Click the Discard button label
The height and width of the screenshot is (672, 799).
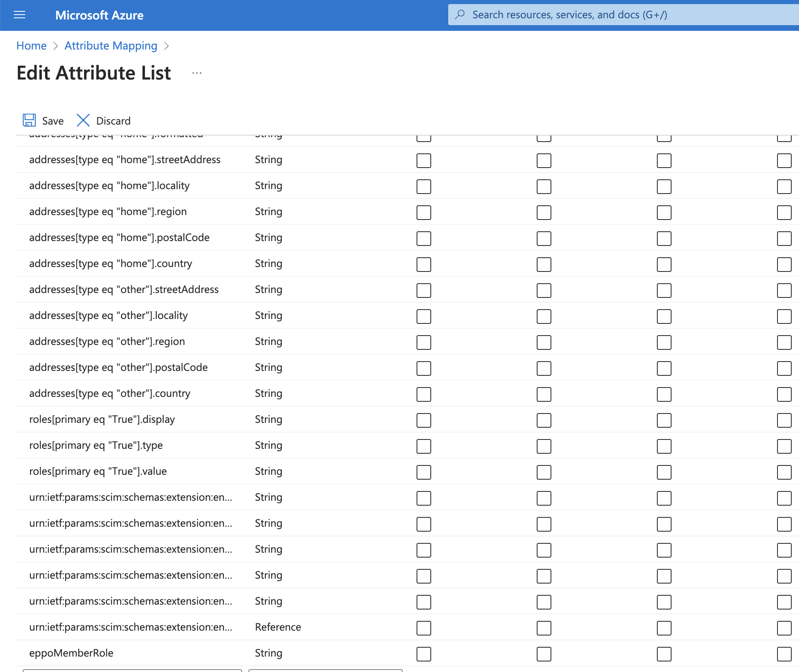pos(113,121)
